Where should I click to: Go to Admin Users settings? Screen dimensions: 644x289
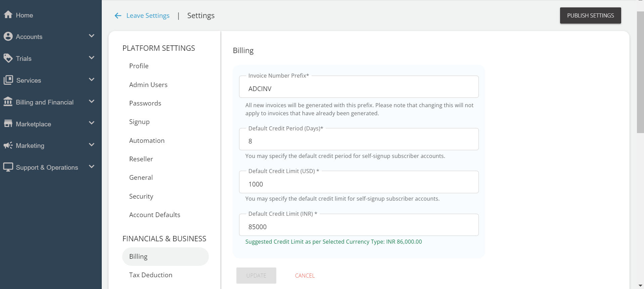(148, 85)
